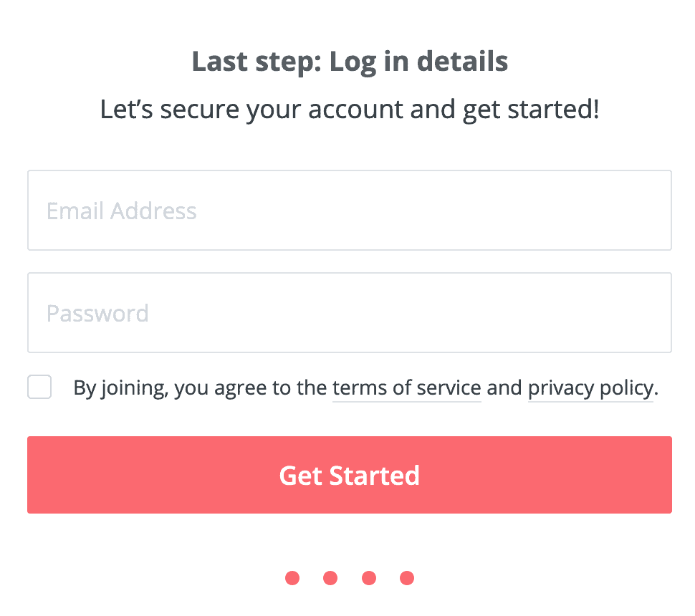Click the leftmost pink dot indicator

click(292, 577)
